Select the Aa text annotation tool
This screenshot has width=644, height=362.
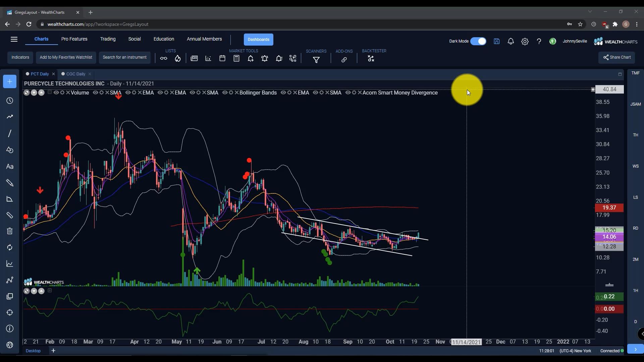(10, 167)
